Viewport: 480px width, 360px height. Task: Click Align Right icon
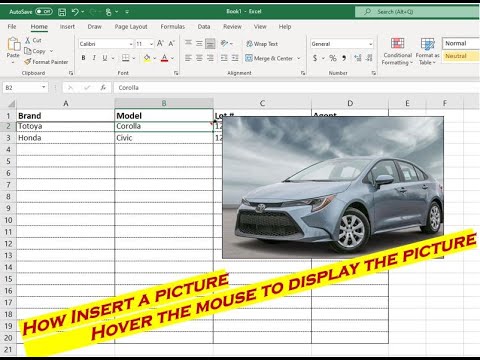pos(210,58)
